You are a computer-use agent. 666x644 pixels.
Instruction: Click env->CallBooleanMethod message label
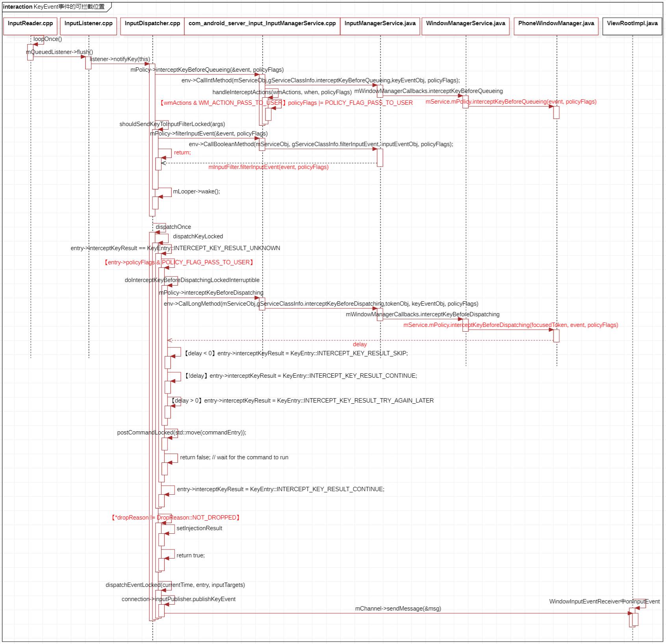tap(321, 144)
